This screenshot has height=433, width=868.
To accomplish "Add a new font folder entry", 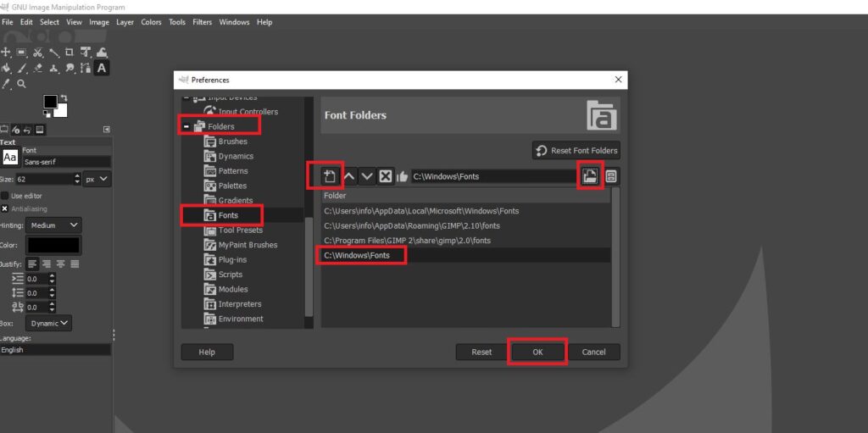I will 330,176.
